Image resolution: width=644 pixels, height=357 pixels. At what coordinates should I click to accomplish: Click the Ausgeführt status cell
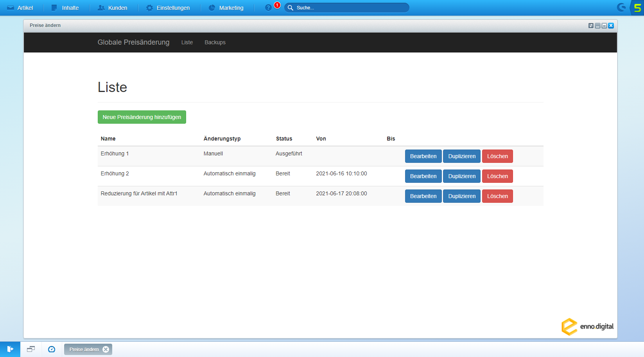(x=289, y=153)
